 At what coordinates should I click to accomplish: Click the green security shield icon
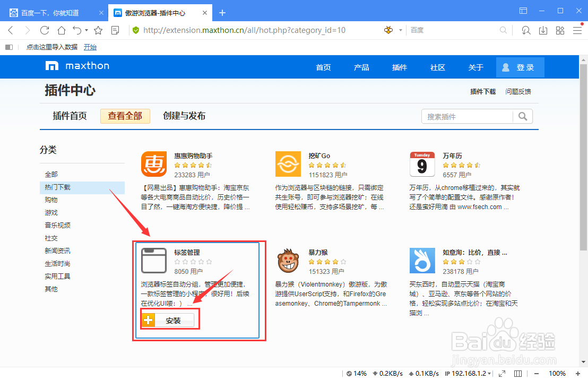click(x=136, y=30)
